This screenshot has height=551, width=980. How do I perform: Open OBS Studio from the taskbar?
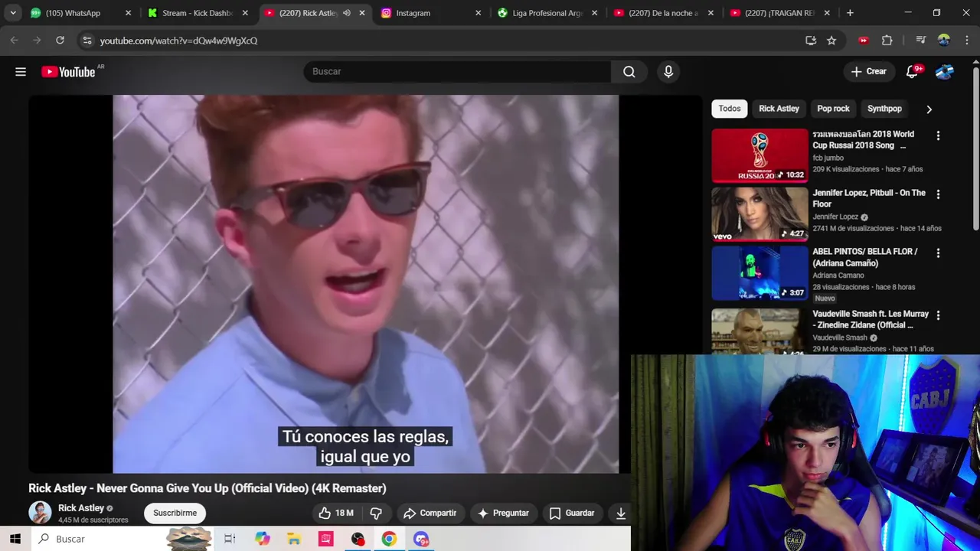[358, 539]
